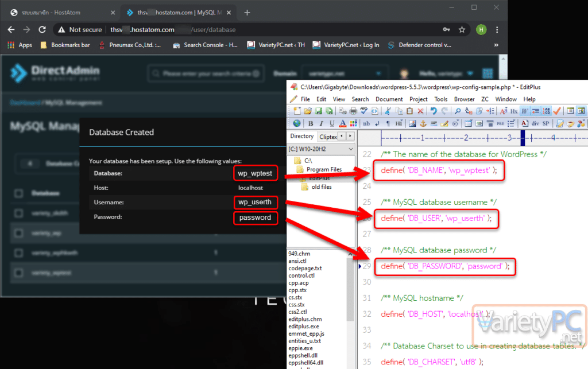Screen dimensions: 588x369
Task: Run the spell check tool
Action: [363, 111]
